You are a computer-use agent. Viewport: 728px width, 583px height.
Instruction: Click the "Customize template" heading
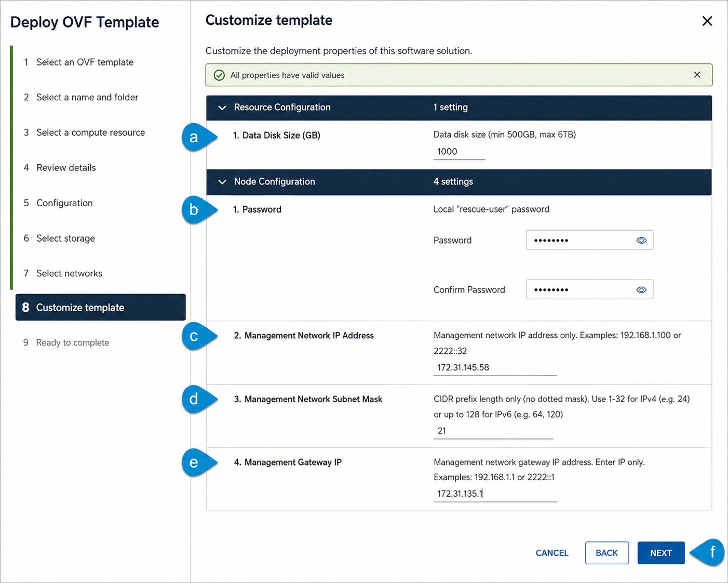pos(269,20)
